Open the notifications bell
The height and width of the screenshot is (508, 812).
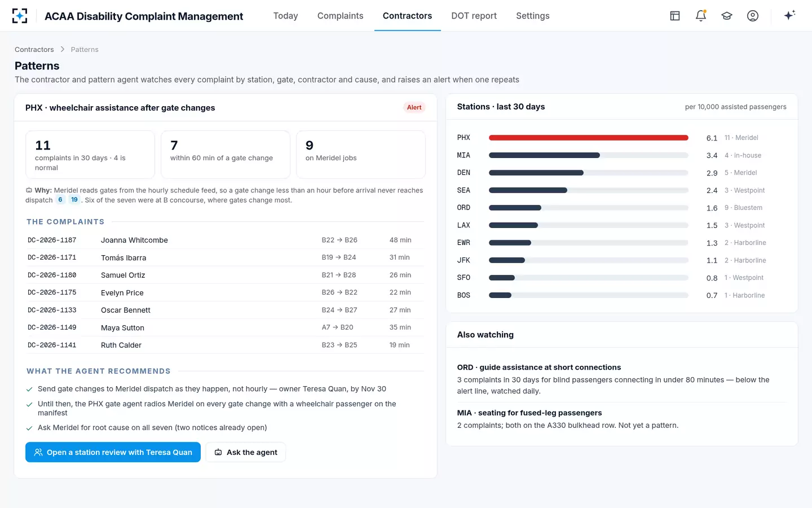point(701,16)
